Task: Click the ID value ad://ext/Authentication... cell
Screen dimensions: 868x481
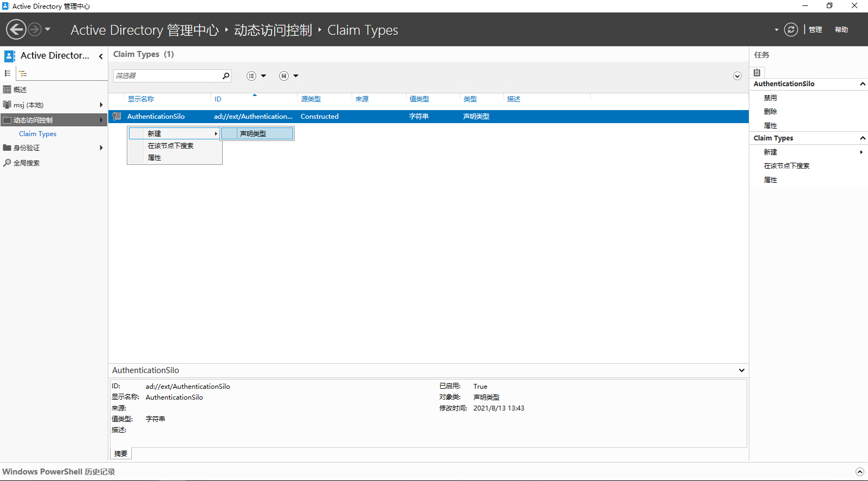Action: click(x=253, y=117)
